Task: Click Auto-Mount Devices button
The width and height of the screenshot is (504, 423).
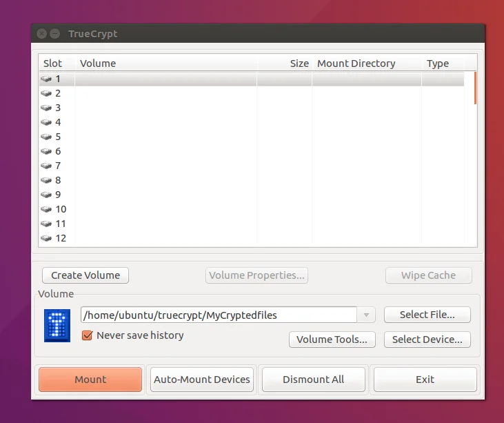Action: [x=202, y=380]
